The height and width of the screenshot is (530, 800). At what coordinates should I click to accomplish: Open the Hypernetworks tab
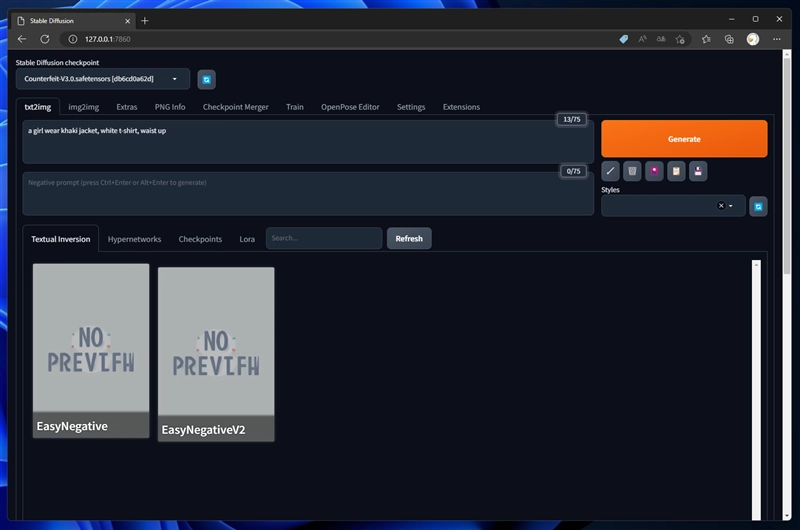134,239
